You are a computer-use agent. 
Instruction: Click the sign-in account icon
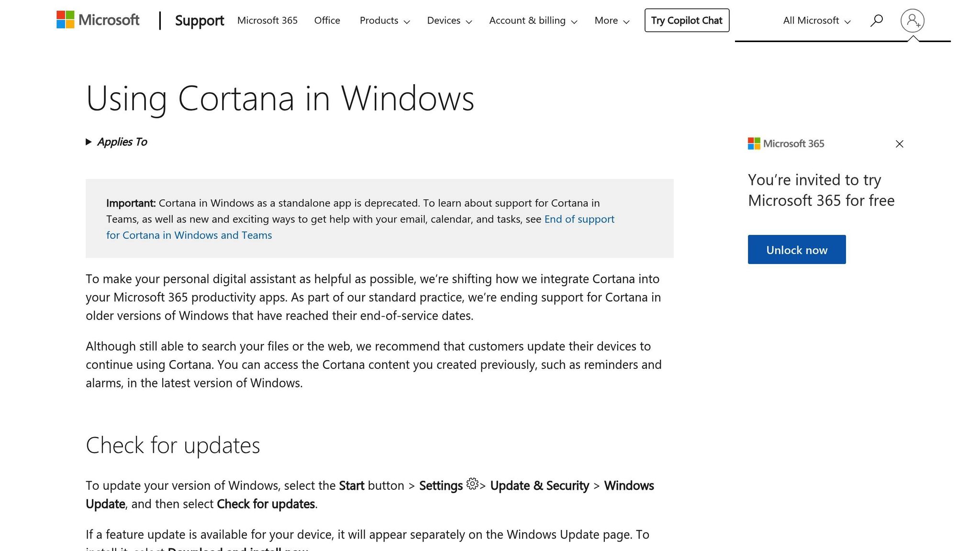913,20
